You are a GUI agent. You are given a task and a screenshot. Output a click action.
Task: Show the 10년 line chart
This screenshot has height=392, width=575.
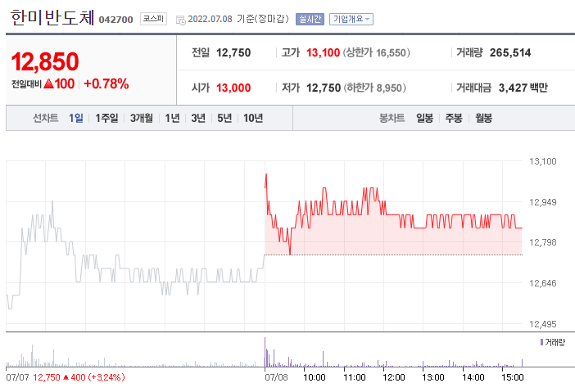(x=253, y=118)
